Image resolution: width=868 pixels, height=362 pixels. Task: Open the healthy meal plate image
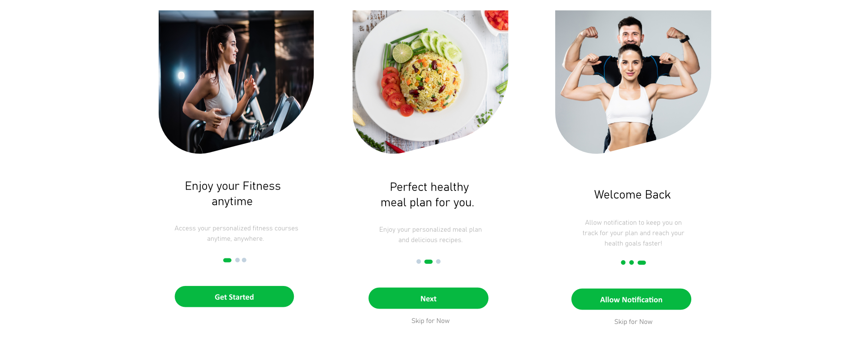[x=430, y=82]
